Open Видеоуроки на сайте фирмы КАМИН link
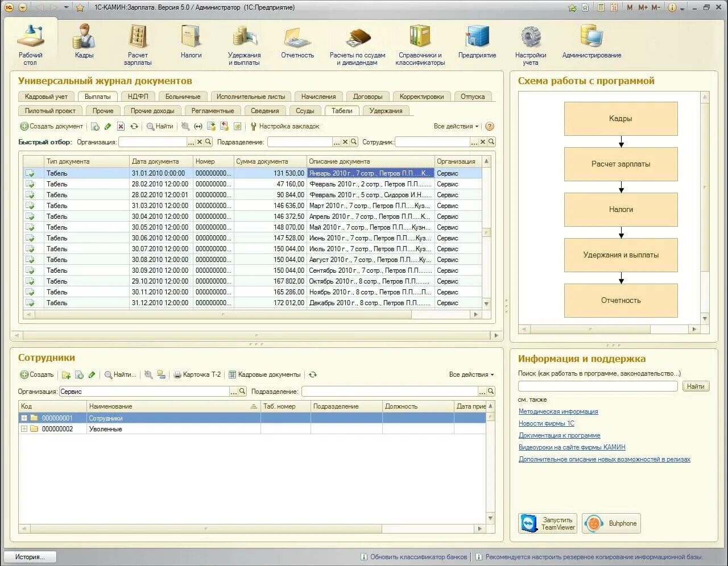 tap(572, 447)
